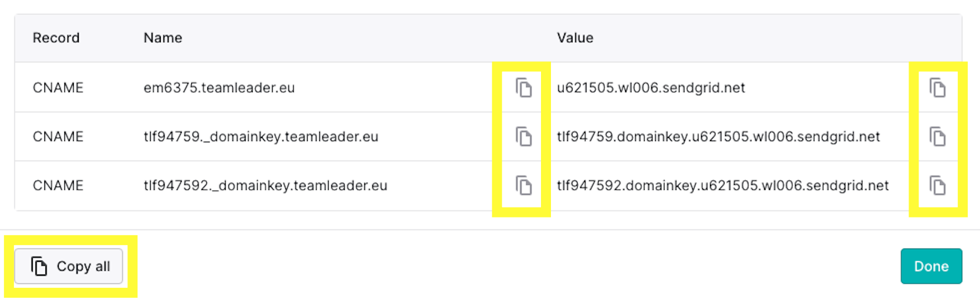Click CNAME in the first row
Screen dimensions: 980x300
tap(58, 87)
